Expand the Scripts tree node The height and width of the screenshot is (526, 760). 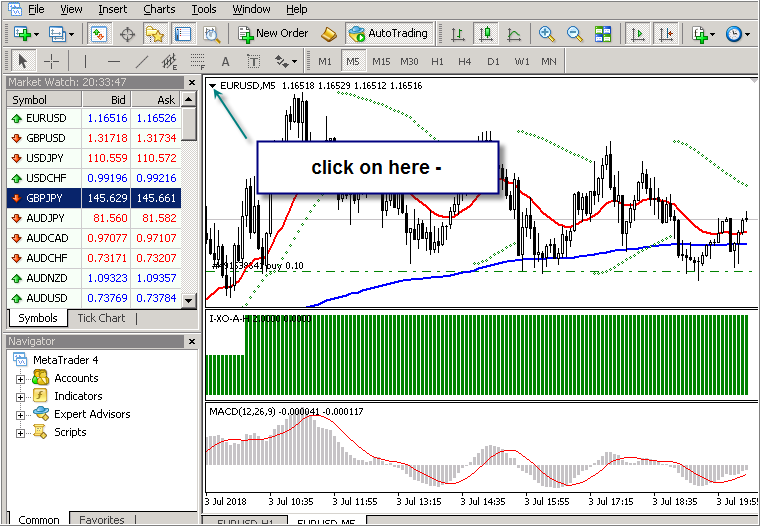pos(20,433)
